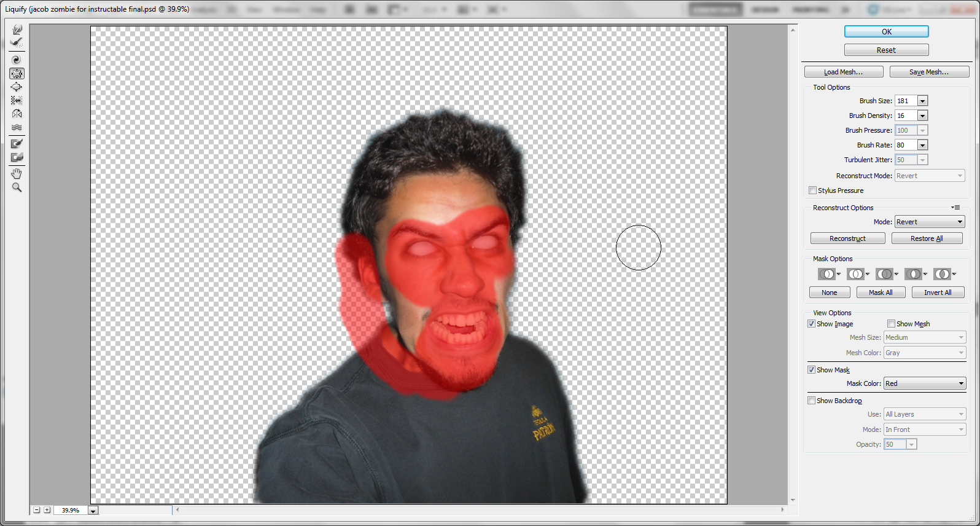This screenshot has width=980, height=526.
Task: Open the Reconstruct Options panel menu
Action: pos(955,208)
